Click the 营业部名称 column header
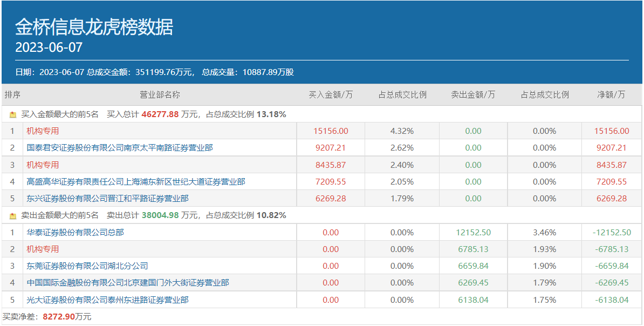The image size is (644, 326). tap(160, 94)
